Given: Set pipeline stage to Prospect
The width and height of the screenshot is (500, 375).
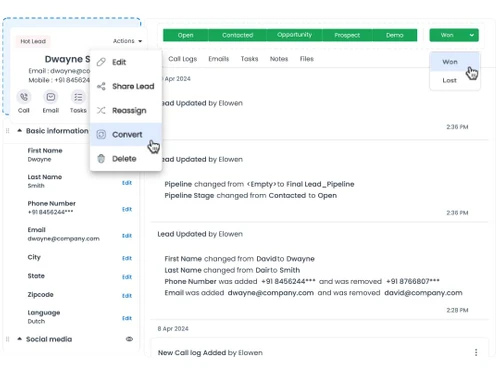Looking at the screenshot, I should [x=347, y=35].
